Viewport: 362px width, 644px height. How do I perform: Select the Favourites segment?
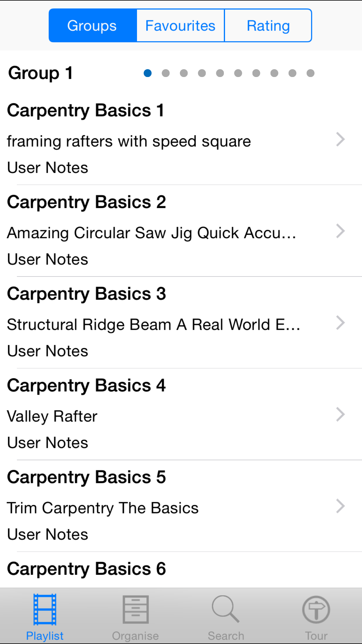pos(180,26)
